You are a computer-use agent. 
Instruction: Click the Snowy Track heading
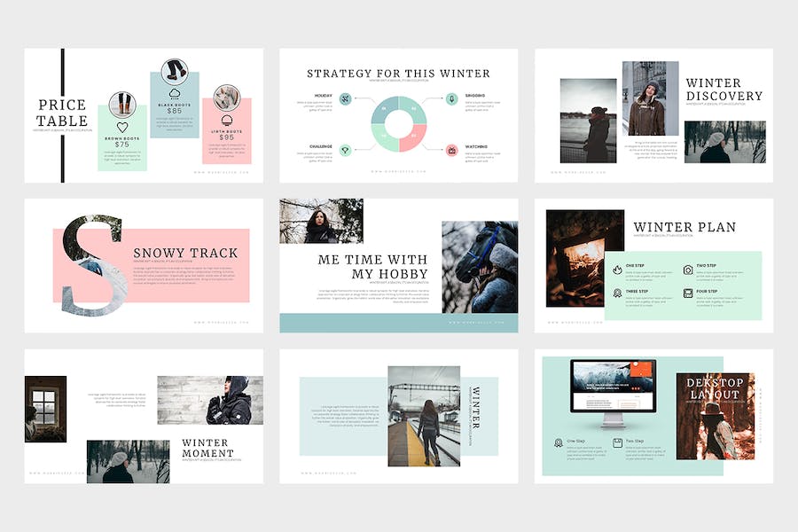coord(185,253)
